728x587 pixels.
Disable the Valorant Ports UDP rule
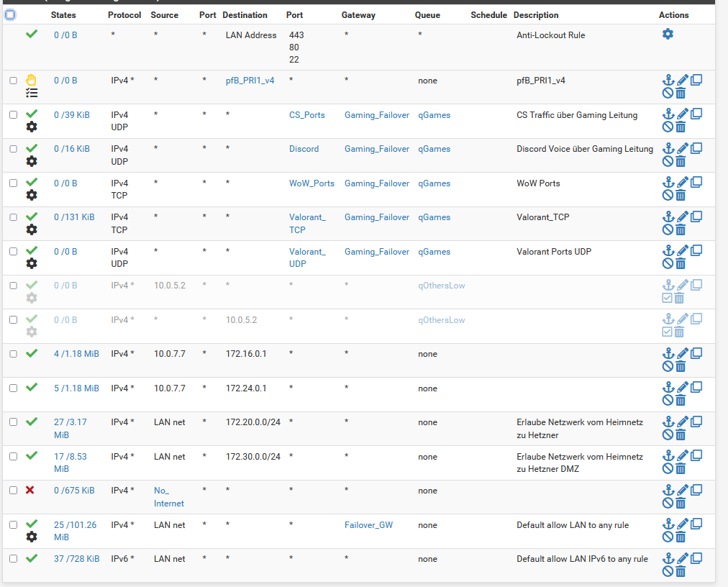[668, 264]
